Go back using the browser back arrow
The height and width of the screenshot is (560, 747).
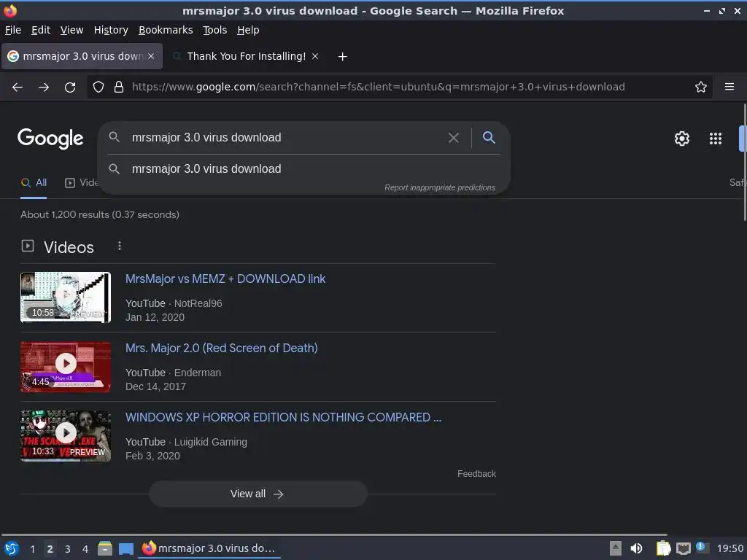(x=18, y=87)
